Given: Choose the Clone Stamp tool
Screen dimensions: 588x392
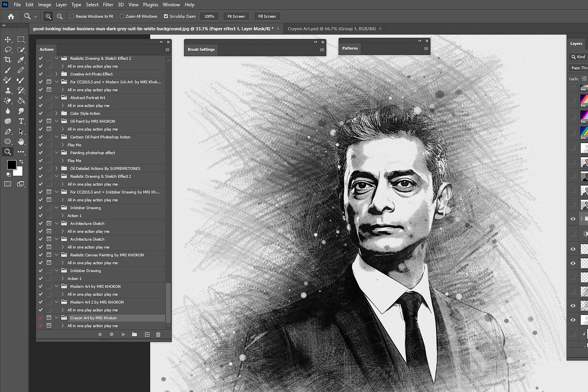Looking at the screenshot, I should 8,91.
